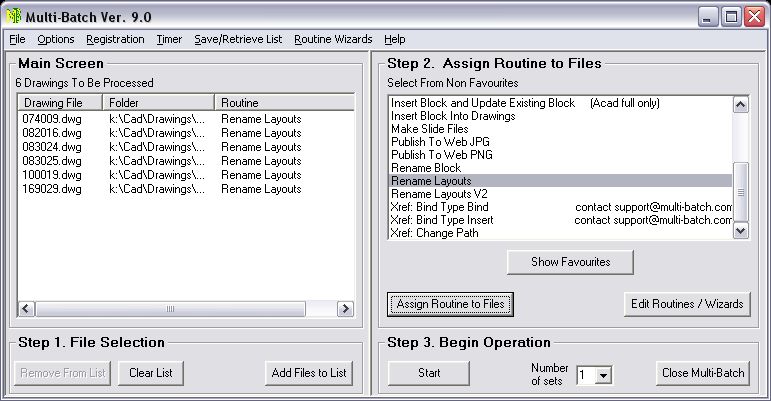The height and width of the screenshot is (401, 771).
Task: Click the routine list vertical scrollbar thumb
Action: [x=741, y=192]
